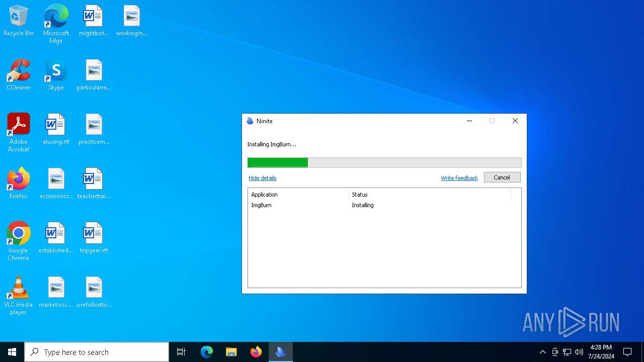Open Adobe Acrobat desktop shortcut
Viewport: 644px width, 362px height.
click(x=19, y=133)
